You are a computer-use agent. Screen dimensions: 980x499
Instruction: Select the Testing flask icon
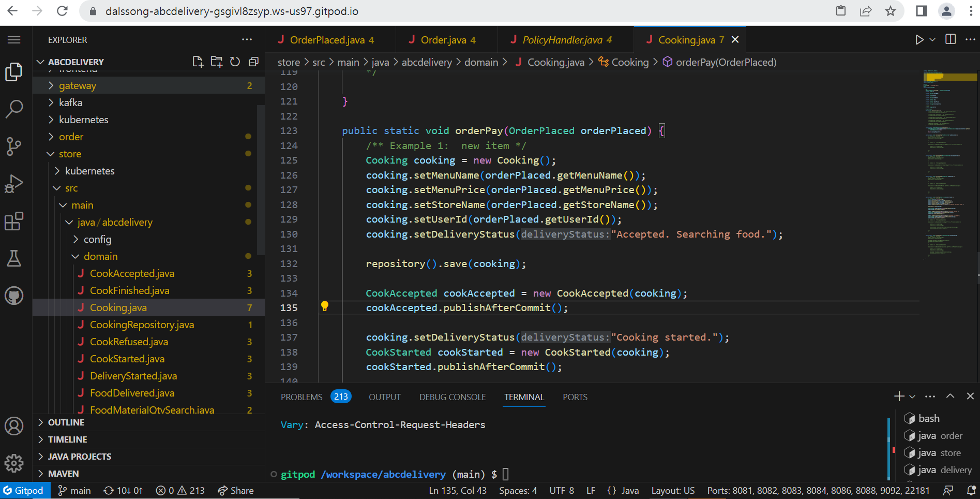coord(14,258)
